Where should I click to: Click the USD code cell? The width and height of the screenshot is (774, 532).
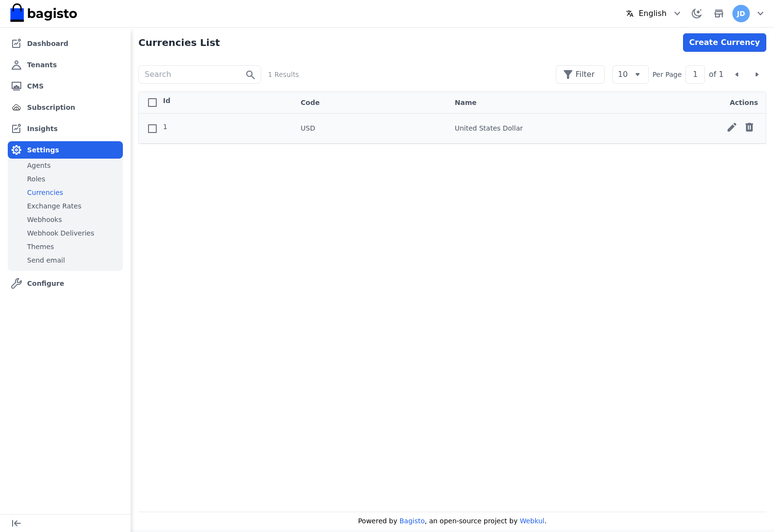pos(308,128)
